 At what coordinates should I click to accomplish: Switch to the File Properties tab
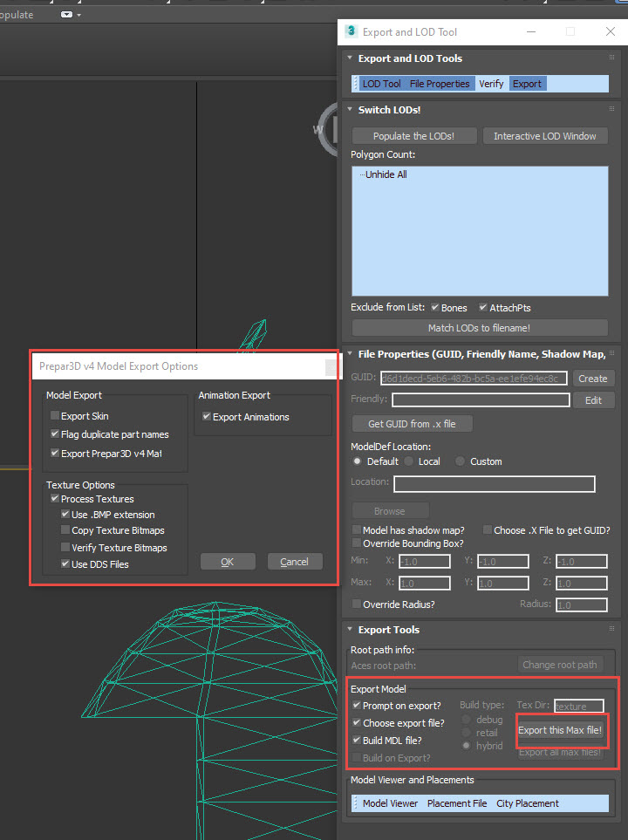(x=440, y=84)
